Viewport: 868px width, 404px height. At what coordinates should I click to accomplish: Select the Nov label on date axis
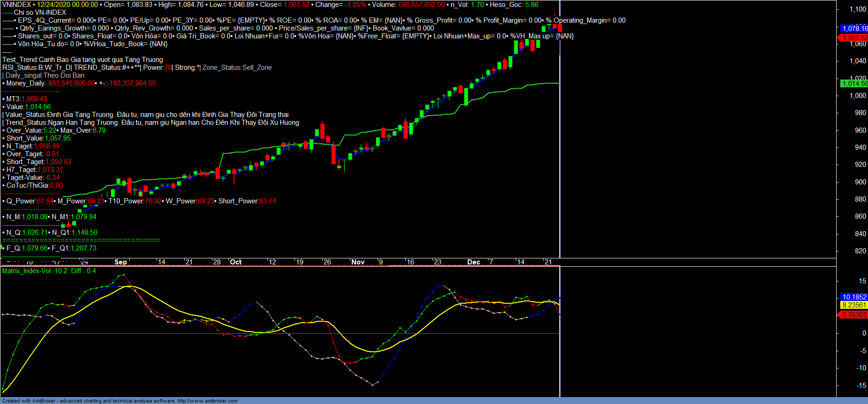tap(358, 262)
